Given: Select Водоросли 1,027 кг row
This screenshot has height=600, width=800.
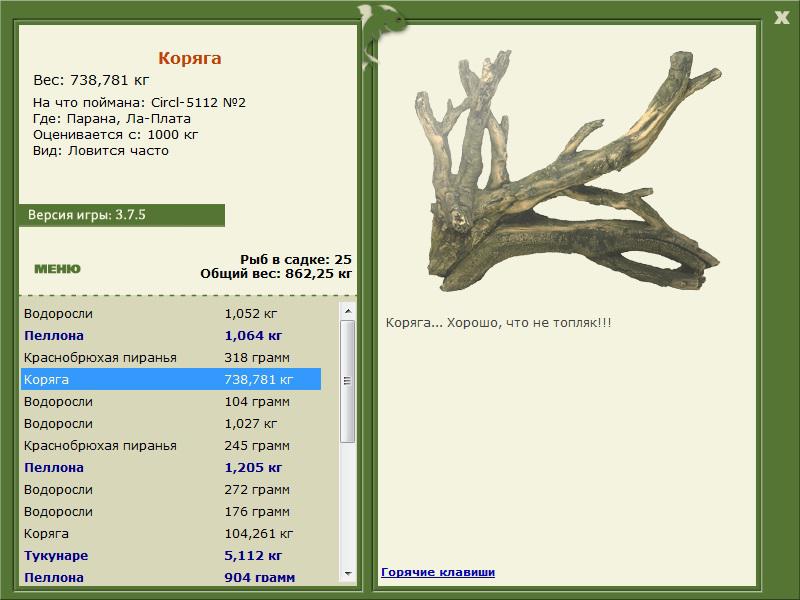Looking at the screenshot, I should [x=171, y=423].
